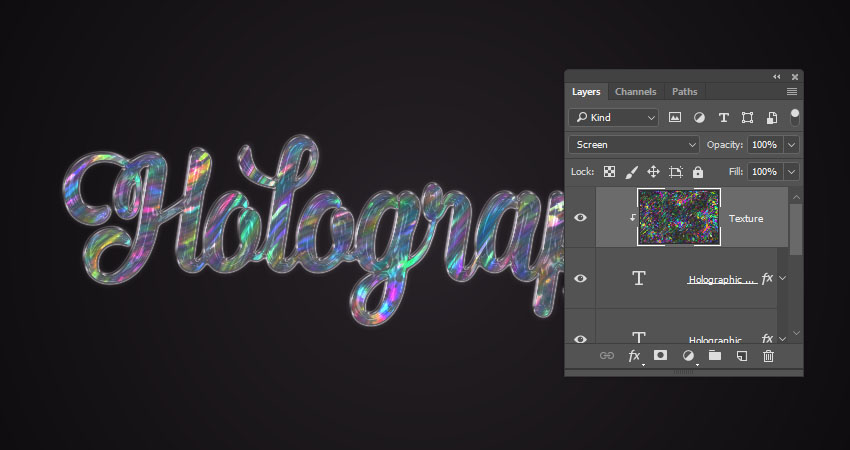This screenshot has width=850, height=450.
Task: Expand effects of partially visible Holographic layer
Action: point(782,339)
